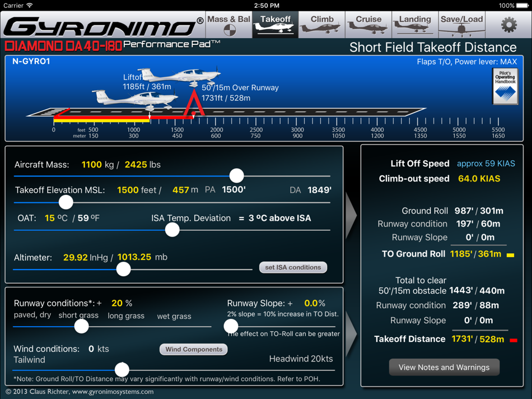
Task: Tap the DIAMOND DA40-180 title
Action: point(63,46)
